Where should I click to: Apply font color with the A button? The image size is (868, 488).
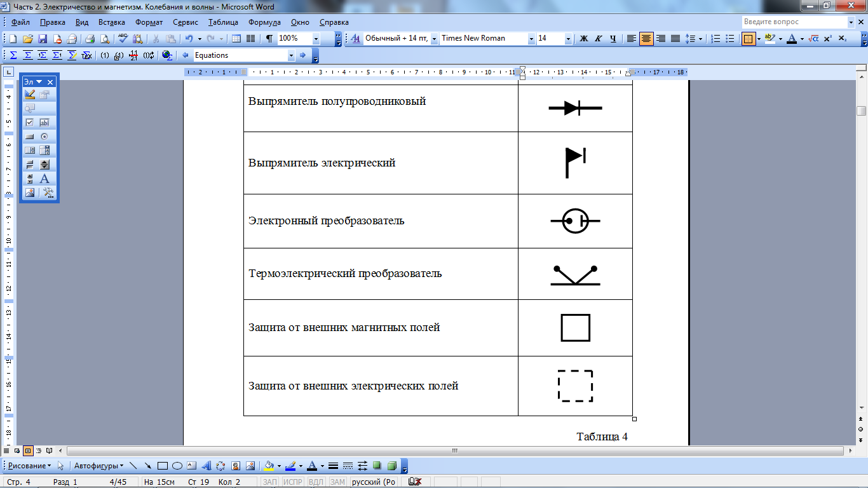791,39
